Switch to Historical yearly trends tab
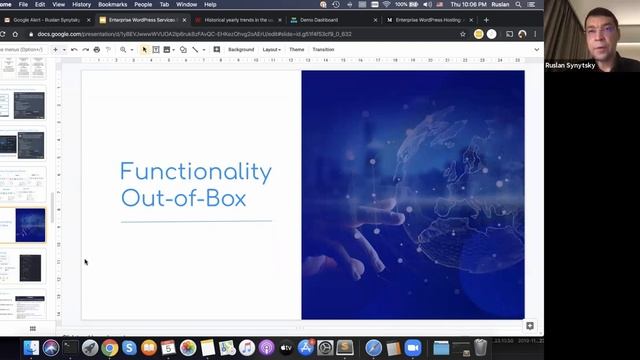 [x=238, y=20]
